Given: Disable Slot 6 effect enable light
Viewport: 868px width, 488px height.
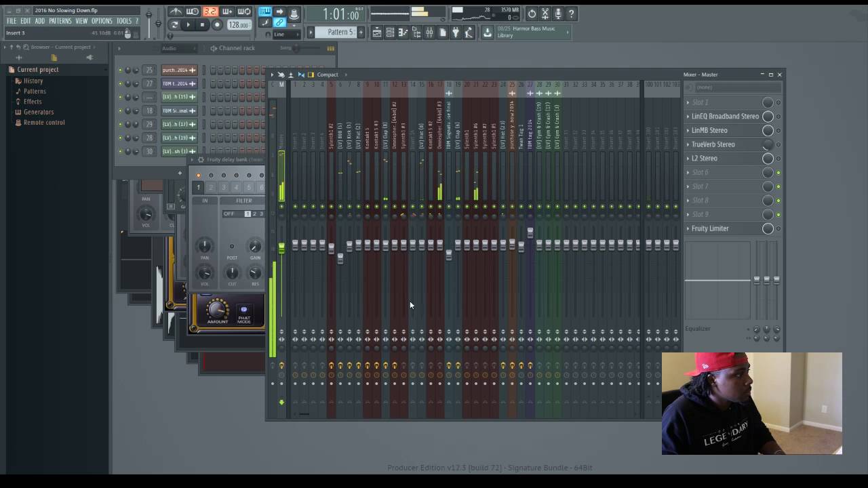Looking at the screenshot, I should pos(778,173).
